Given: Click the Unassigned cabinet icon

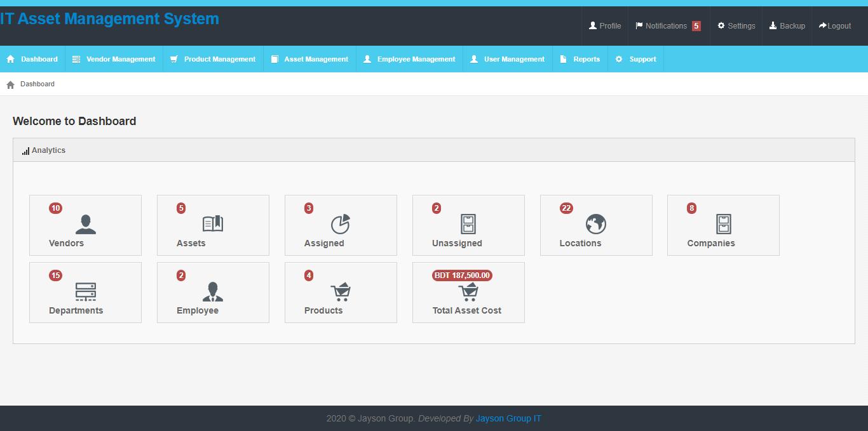Looking at the screenshot, I should point(468,224).
